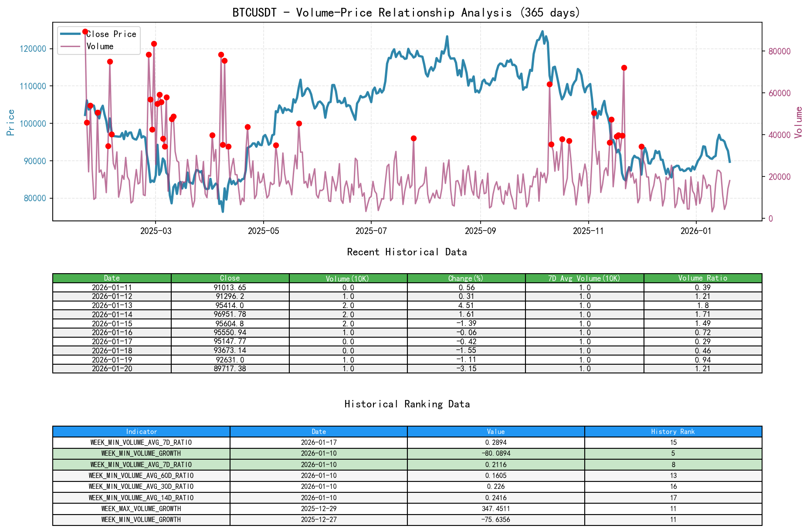Click the highest red dot above 120000 price level
Image resolution: width=810 pixels, height=532 pixels.
point(85,31)
